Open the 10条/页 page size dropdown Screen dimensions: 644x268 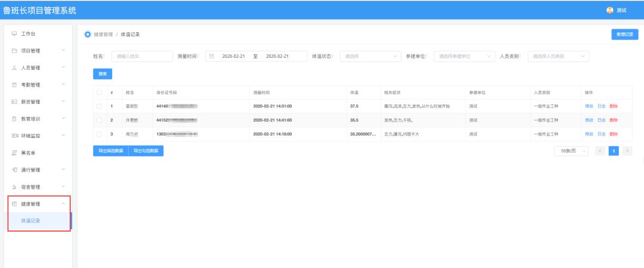[x=571, y=151]
